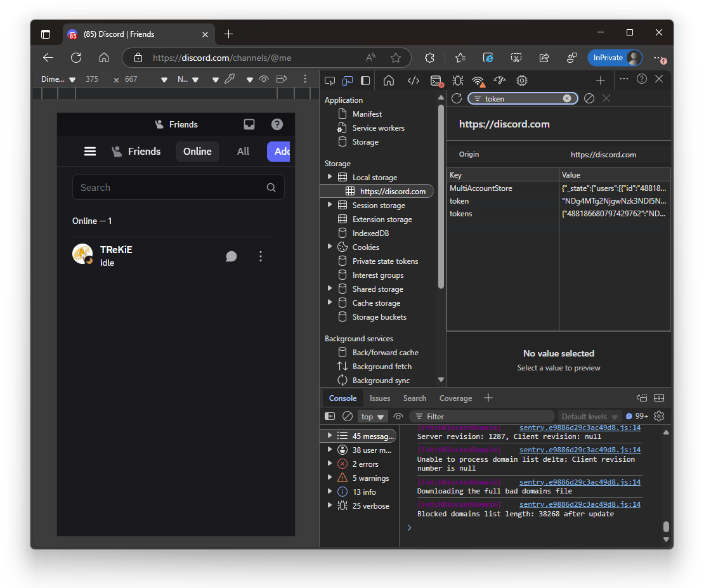Open device toolbar more options
Screen dimensions: 704x588
coord(305,79)
